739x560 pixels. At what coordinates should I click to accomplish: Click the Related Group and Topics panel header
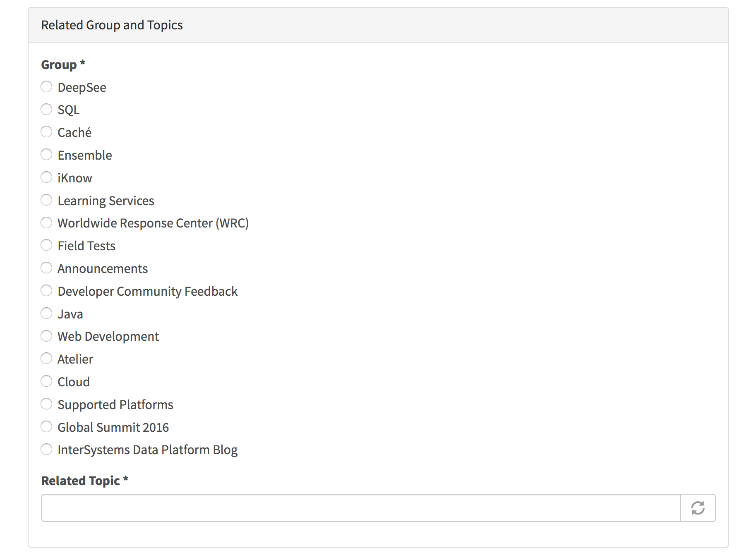click(112, 25)
